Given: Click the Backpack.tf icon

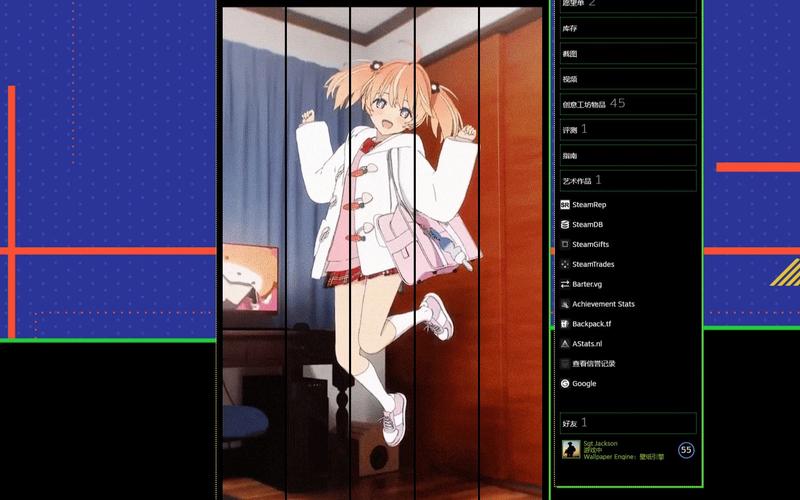Looking at the screenshot, I should 565,324.
